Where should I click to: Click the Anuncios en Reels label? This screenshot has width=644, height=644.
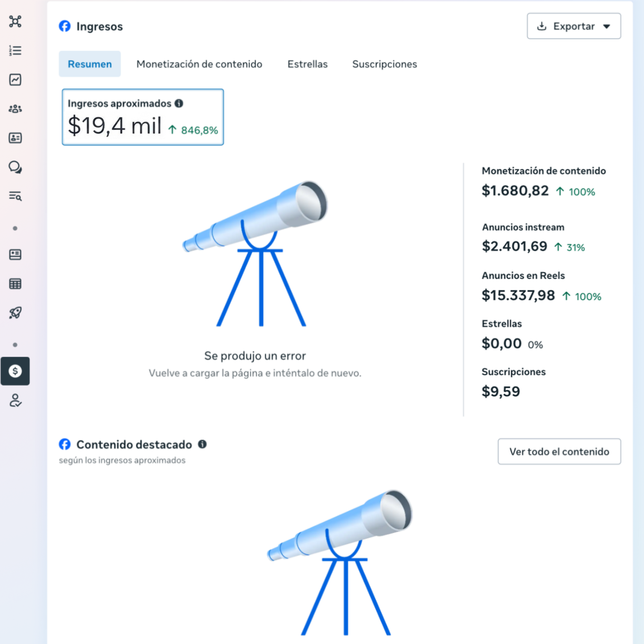[x=523, y=276]
